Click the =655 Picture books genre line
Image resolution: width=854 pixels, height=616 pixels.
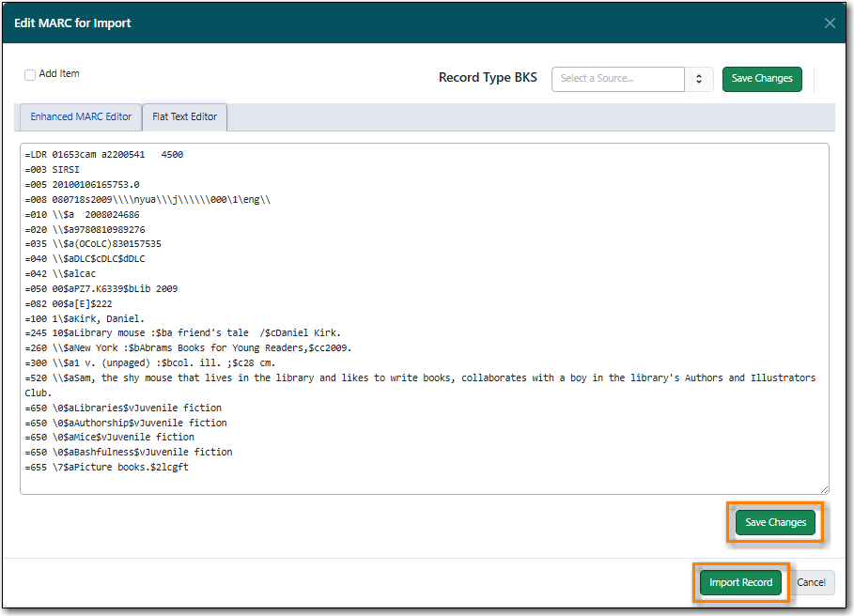tap(106, 467)
